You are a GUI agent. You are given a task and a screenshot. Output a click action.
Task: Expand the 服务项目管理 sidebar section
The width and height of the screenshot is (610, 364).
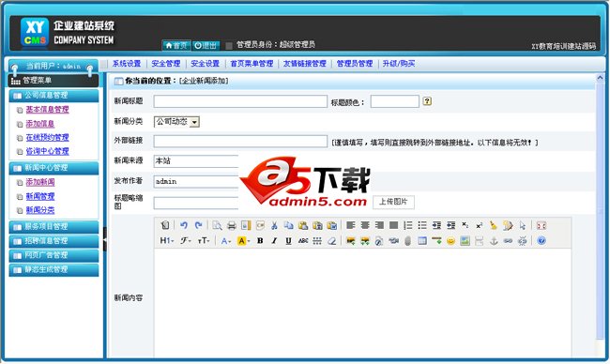pyautogui.click(x=53, y=227)
